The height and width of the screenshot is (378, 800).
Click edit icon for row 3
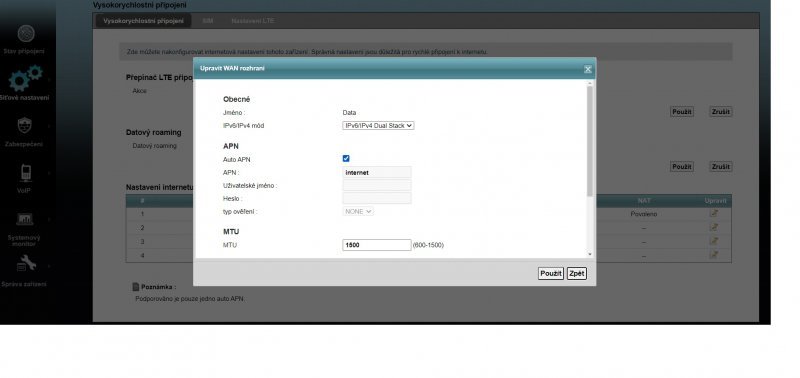(x=714, y=241)
